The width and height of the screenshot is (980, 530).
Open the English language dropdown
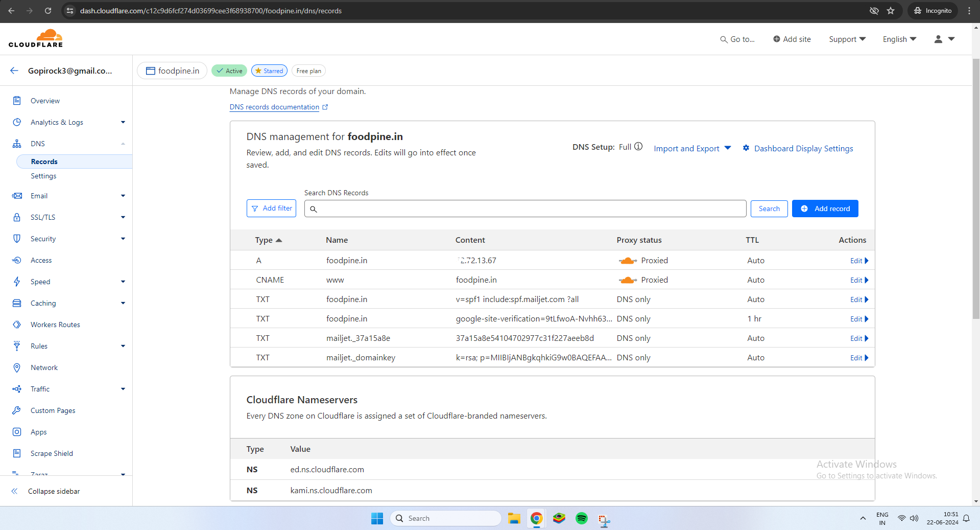tap(899, 39)
